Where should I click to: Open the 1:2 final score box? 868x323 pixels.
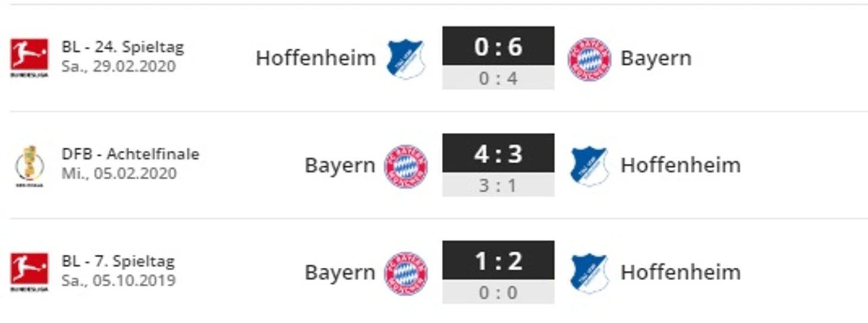(498, 260)
